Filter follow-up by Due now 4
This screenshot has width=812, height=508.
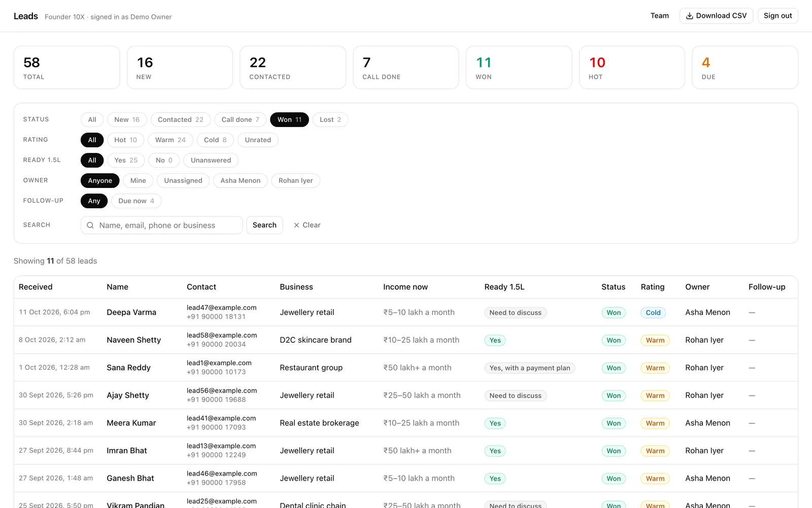[136, 201]
